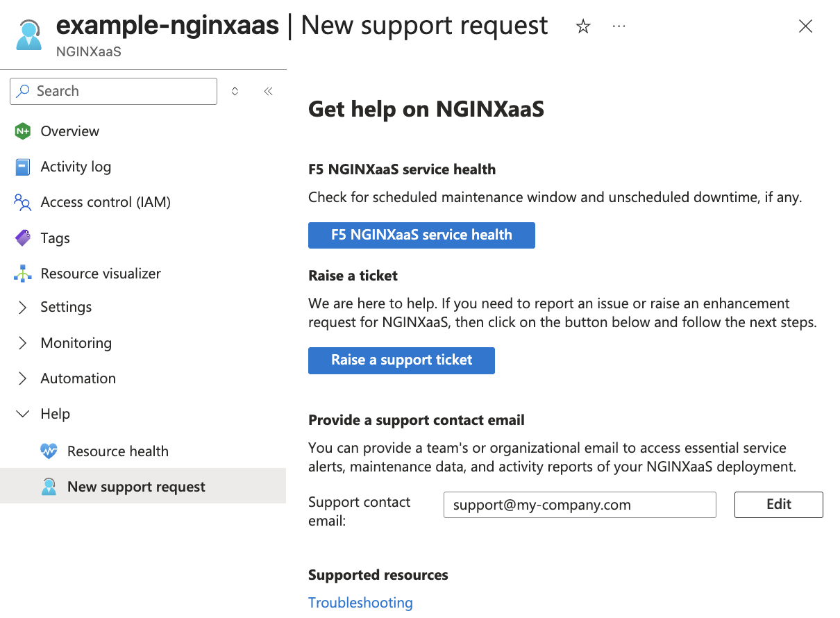Expand the Settings section chevron
Viewport: 840px width, 618px height.
(23, 307)
